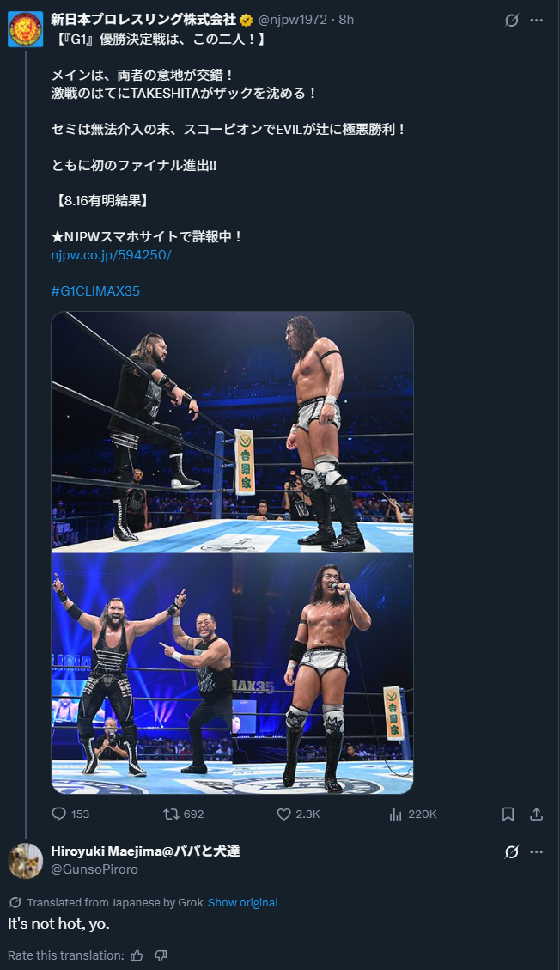This screenshot has height=970, width=560.
Task: Open the njpw.co.jp/594250/ link
Action: (112, 255)
